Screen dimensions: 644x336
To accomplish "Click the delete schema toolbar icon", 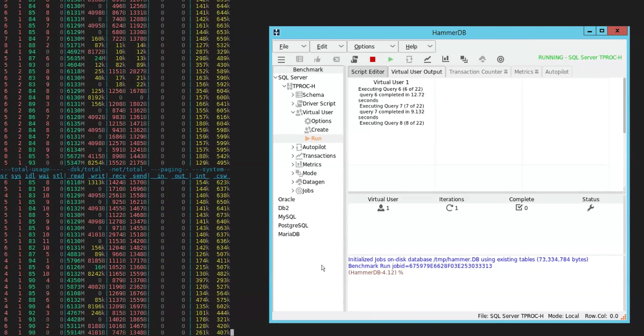I will [337, 59].
